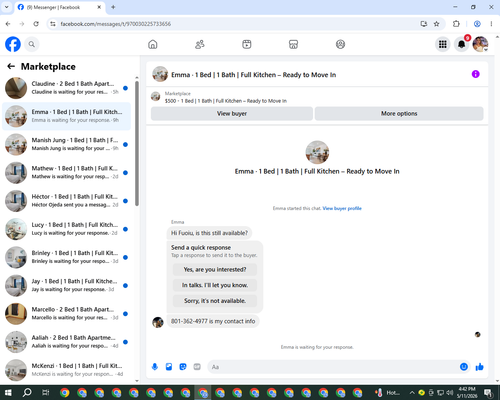This screenshot has width=500, height=400.
Task: Open browser Extensions puzzle icon
Action: 456,24
